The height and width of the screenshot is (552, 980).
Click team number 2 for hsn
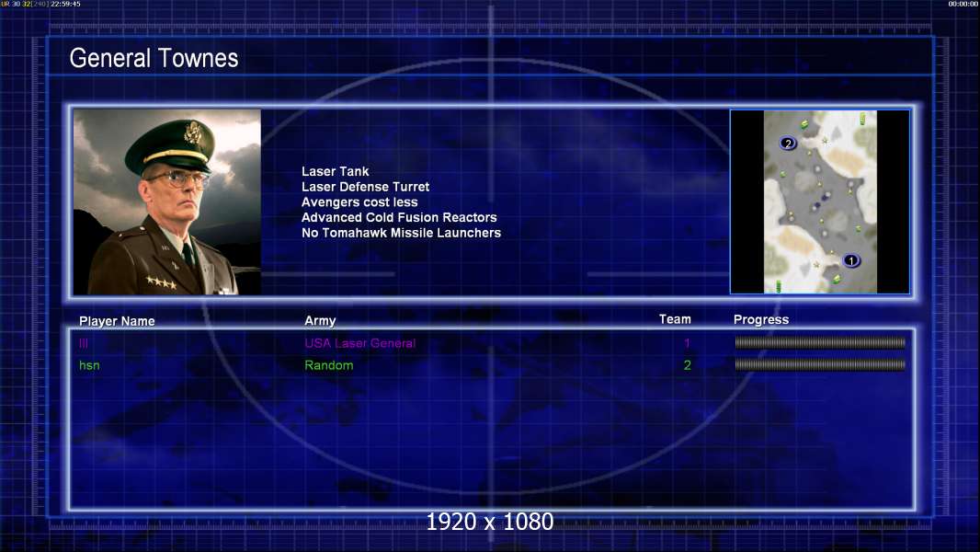click(x=687, y=365)
